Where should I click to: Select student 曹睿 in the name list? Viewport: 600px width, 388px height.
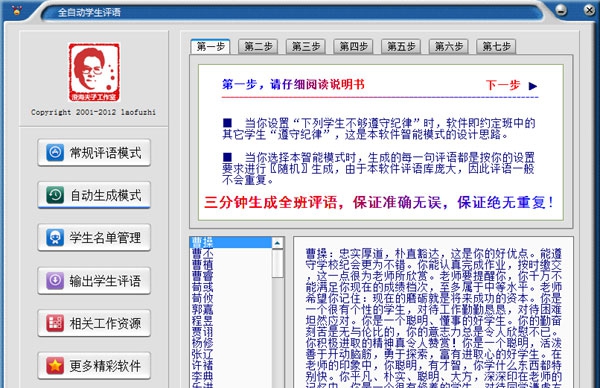click(231, 276)
